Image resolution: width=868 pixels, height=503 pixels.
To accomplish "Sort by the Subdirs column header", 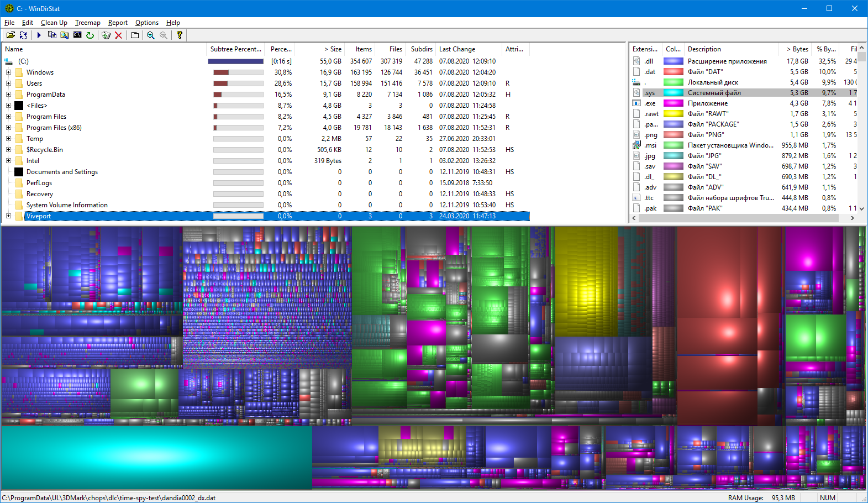I will click(420, 49).
